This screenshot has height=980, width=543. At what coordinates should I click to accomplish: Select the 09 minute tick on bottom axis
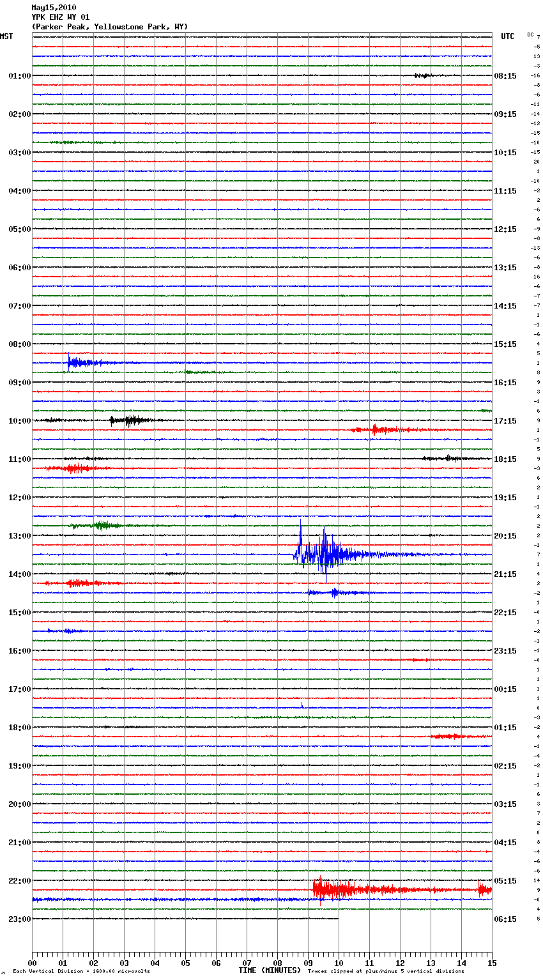[308, 963]
